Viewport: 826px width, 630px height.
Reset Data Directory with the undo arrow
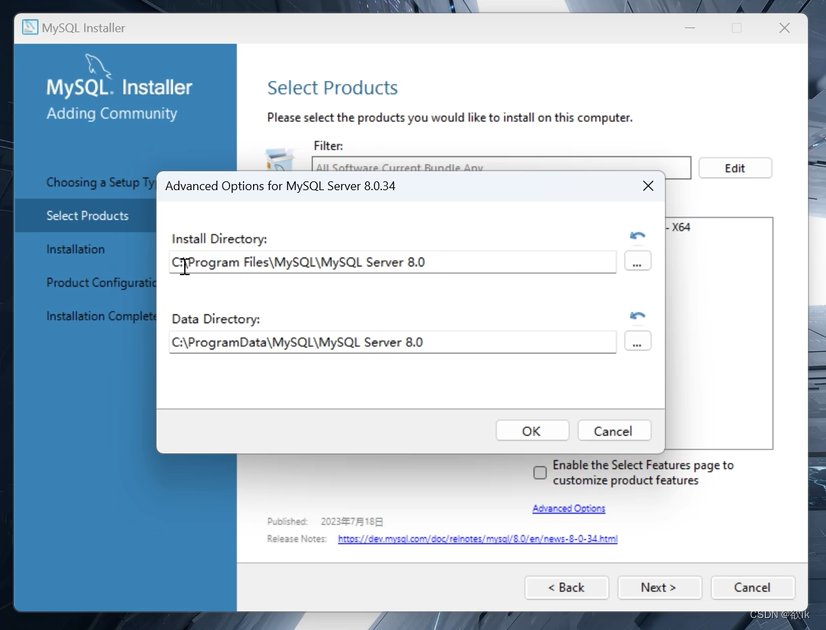click(x=637, y=316)
